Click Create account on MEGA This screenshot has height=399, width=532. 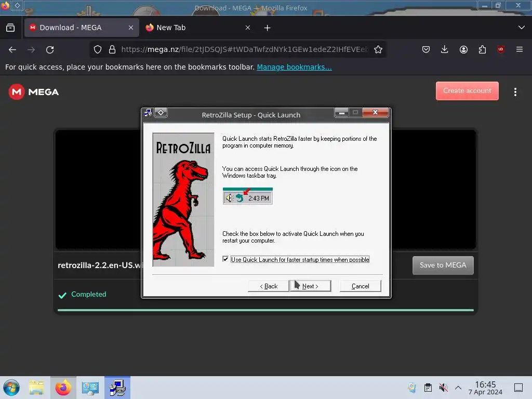pyautogui.click(x=467, y=90)
